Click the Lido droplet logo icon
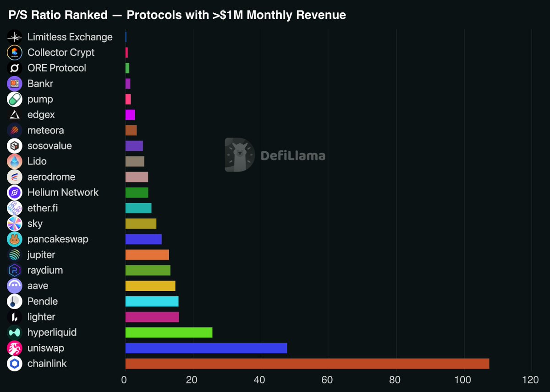The image size is (550, 392). (x=15, y=161)
